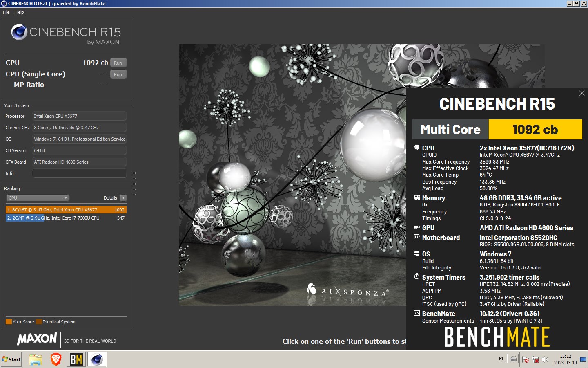Click the rendered scene image
The height and width of the screenshot is (368, 588).
[x=292, y=175]
